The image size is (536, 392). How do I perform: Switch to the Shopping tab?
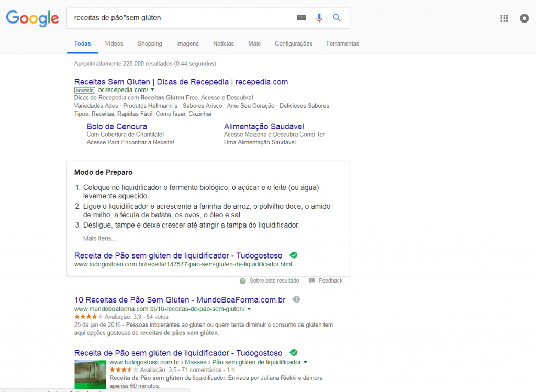150,43
